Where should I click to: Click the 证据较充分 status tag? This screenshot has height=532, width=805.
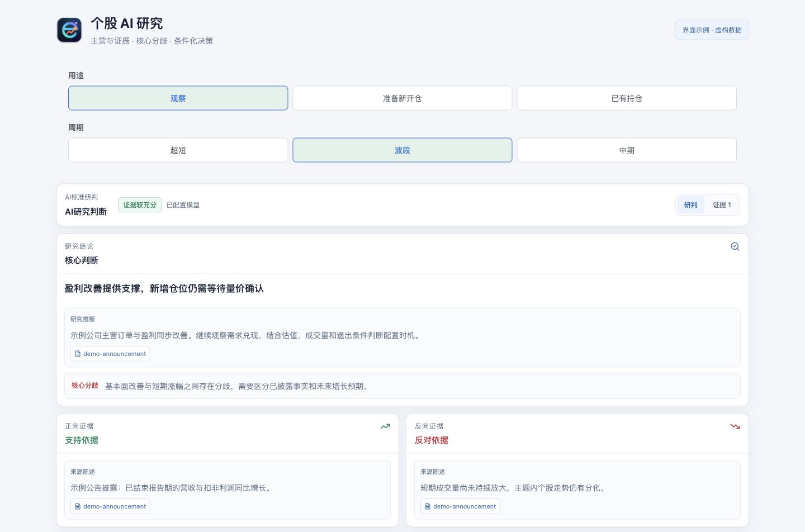[140, 205]
